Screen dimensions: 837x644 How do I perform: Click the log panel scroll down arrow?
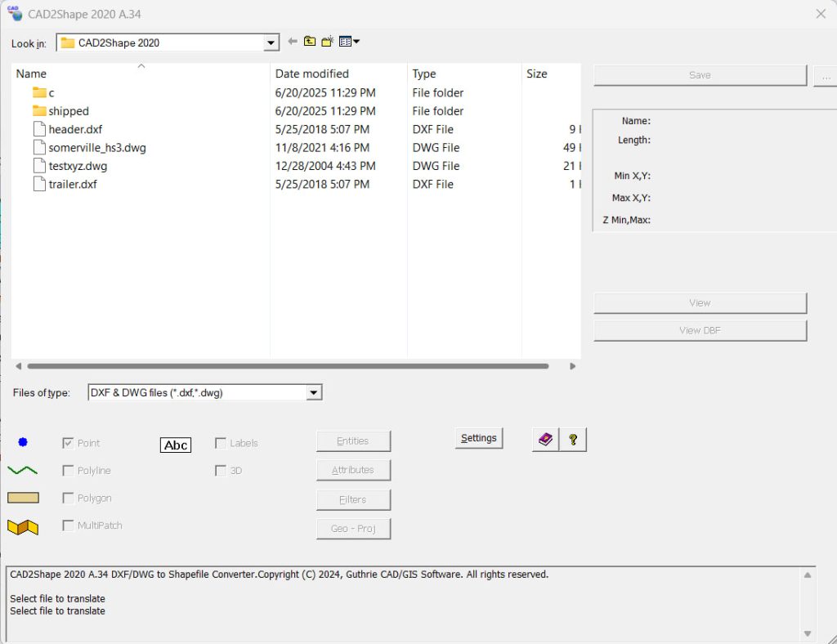coord(807,634)
